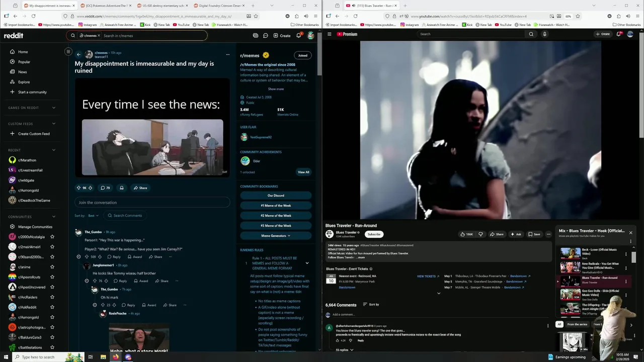Favorite r/2000sNostalgia with its star
This screenshot has width=644, height=362.
(52, 237)
